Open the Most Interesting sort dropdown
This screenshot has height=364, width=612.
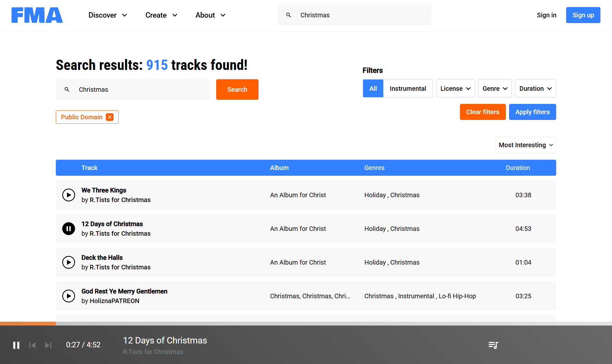(525, 145)
